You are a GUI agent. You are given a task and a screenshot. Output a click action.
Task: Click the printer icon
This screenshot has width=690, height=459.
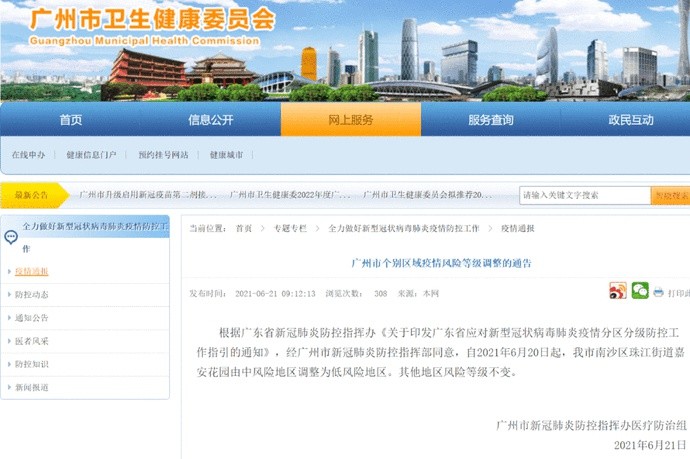[658, 292]
